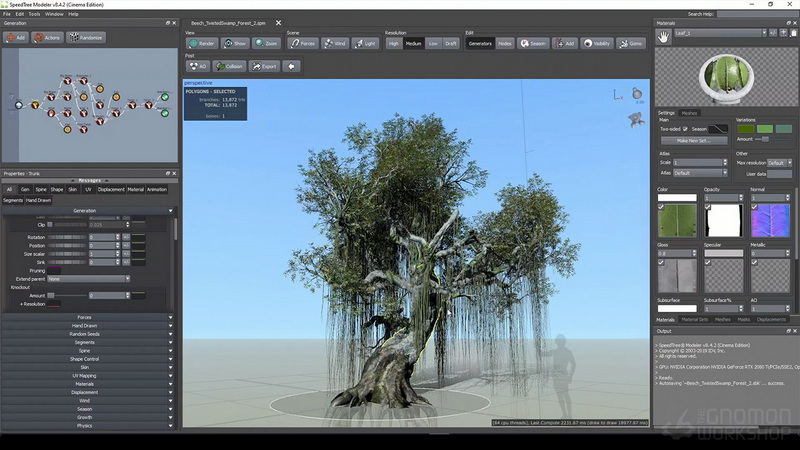Toggle the Gloss map checkbox
800x450 pixels.
pyautogui.click(x=661, y=262)
